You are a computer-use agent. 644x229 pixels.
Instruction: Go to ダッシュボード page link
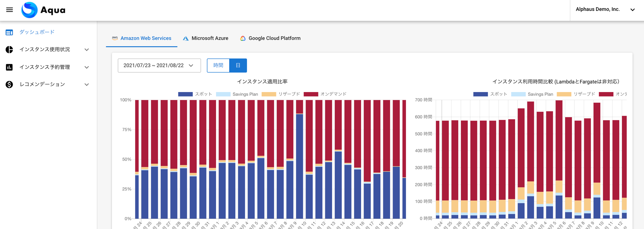click(x=37, y=32)
